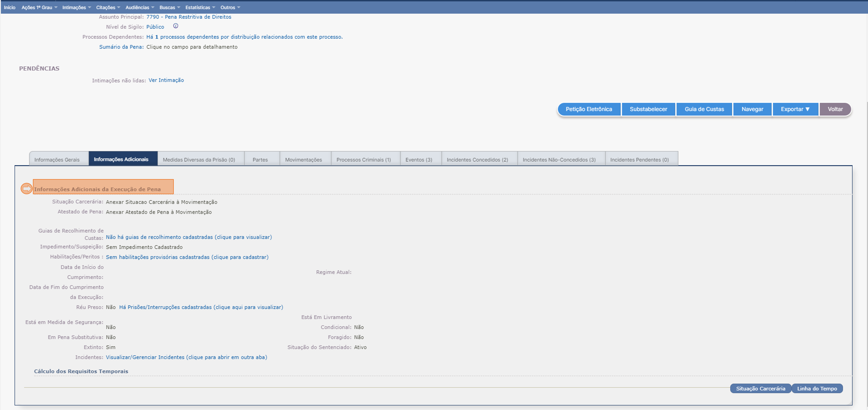The width and height of the screenshot is (868, 410).
Task: Click the 'Regime Atual:' label
Action: click(x=334, y=272)
